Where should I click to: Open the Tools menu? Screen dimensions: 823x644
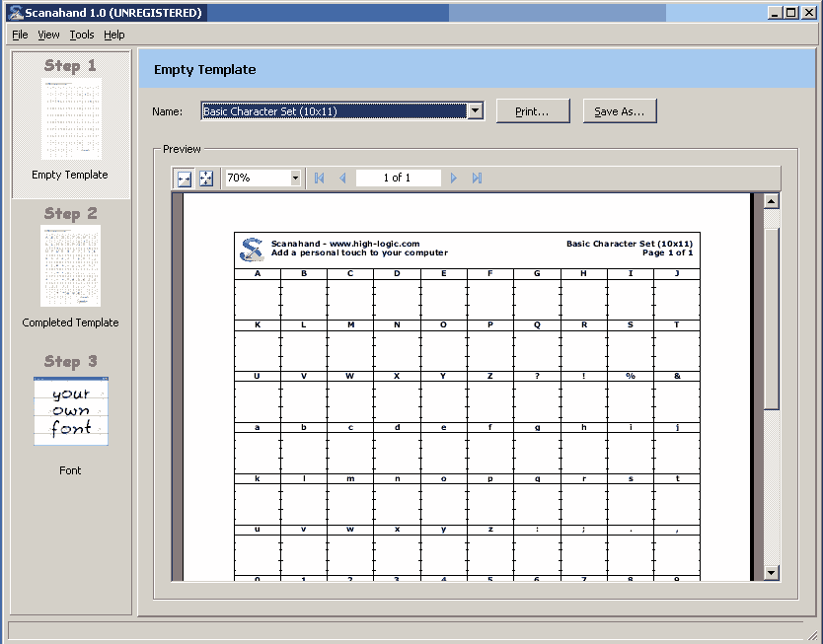82,35
